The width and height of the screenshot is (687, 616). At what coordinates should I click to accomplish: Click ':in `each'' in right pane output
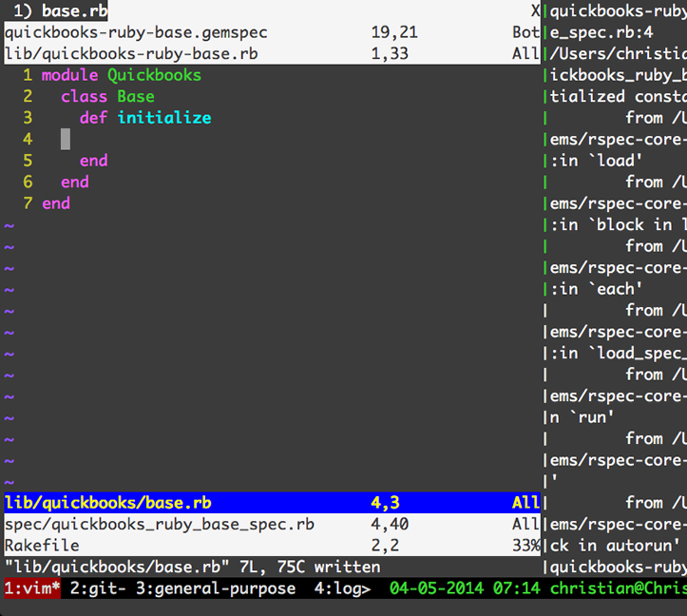pyautogui.click(x=597, y=289)
